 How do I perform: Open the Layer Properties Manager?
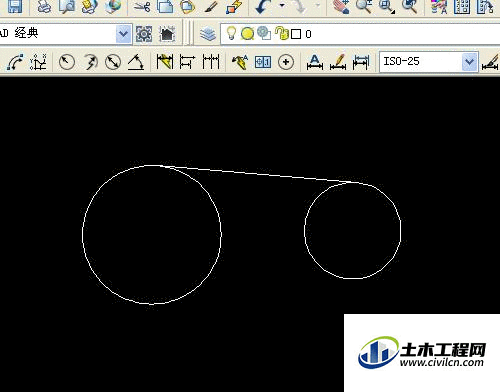[x=208, y=34]
